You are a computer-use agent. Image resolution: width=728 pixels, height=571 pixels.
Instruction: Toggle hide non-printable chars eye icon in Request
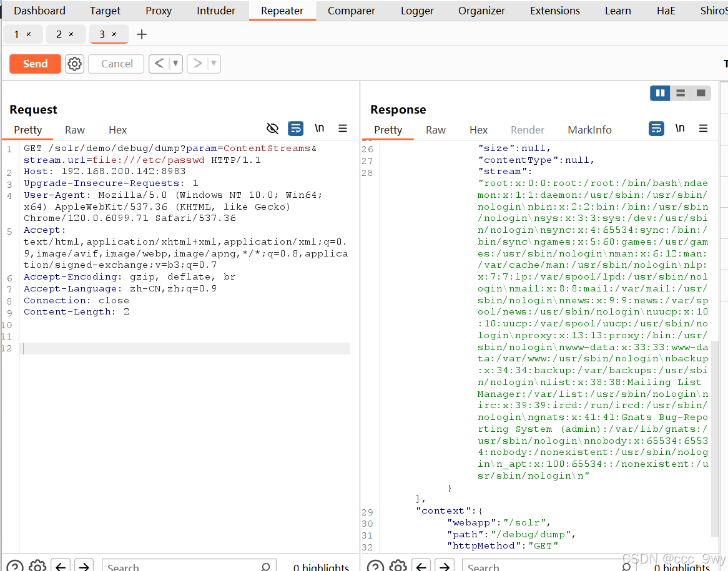pos(273,129)
